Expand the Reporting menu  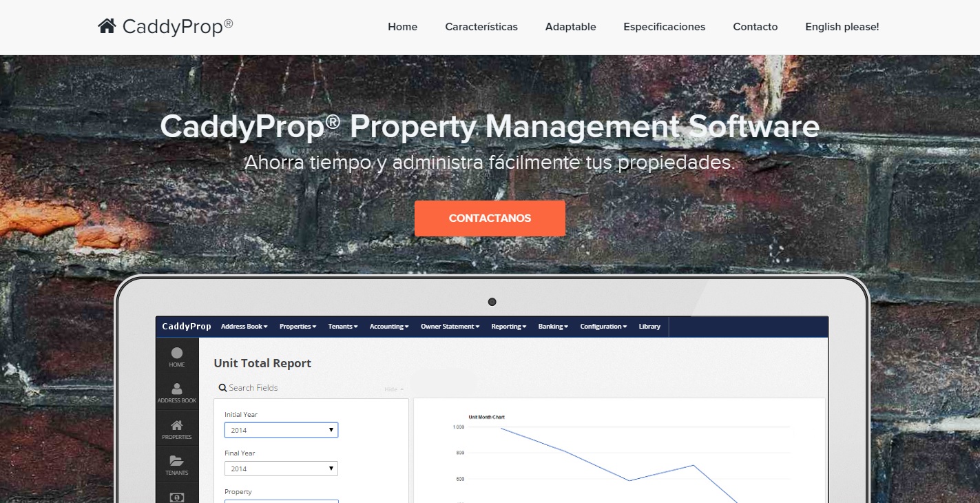pyautogui.click(x=508, y=327)
